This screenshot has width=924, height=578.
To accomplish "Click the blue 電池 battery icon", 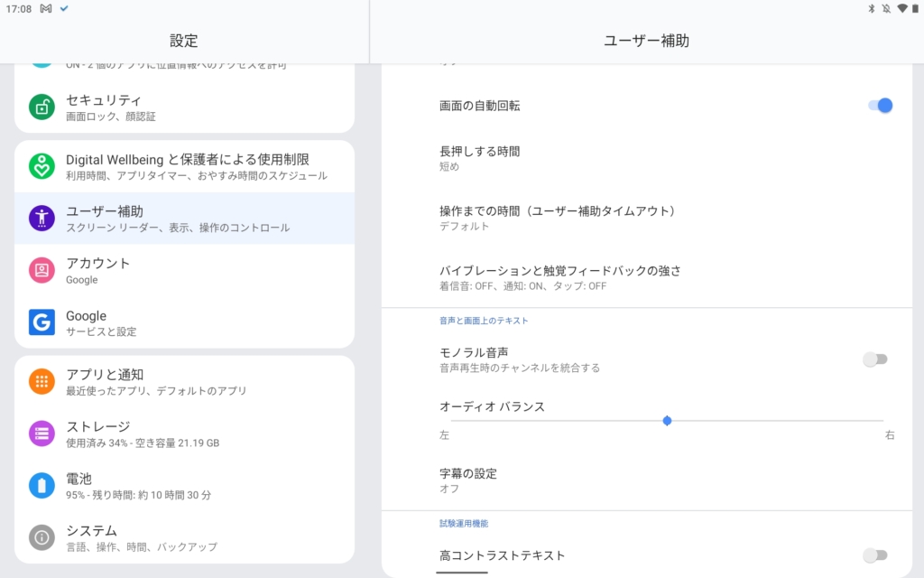I will tap(42, 486).
